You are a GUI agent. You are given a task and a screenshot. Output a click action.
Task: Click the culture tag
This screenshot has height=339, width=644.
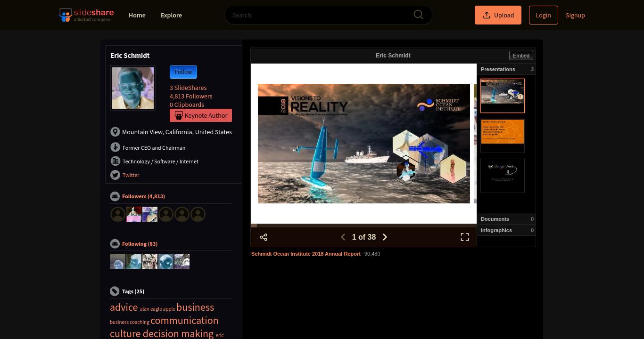pos(125,333)
